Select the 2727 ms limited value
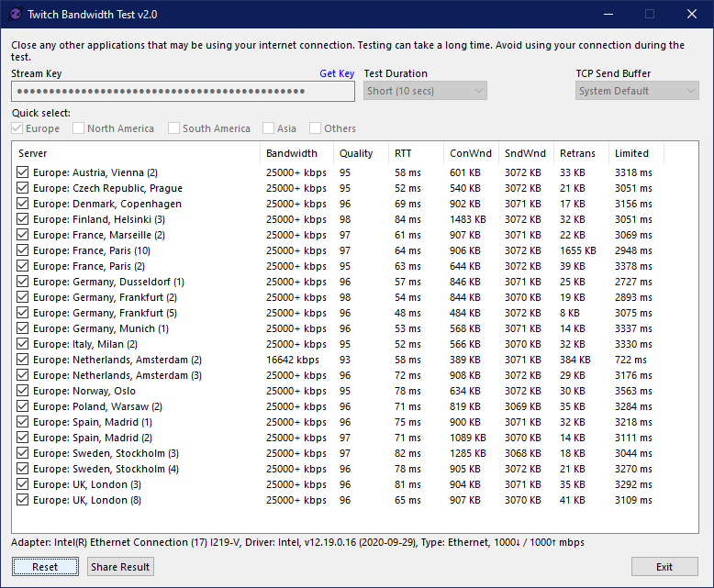 (633, 282)
